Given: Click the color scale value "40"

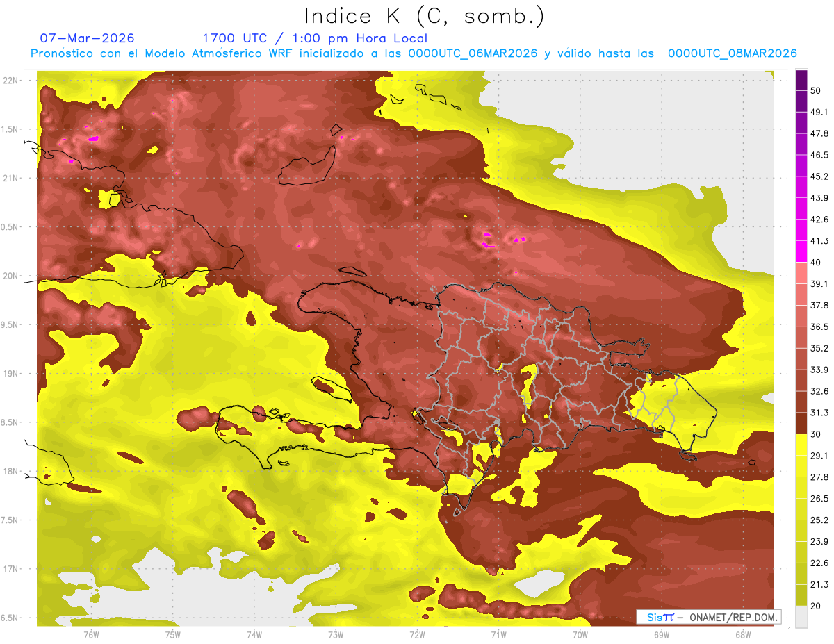Looking at the screenshot, I should coord(816,262).
